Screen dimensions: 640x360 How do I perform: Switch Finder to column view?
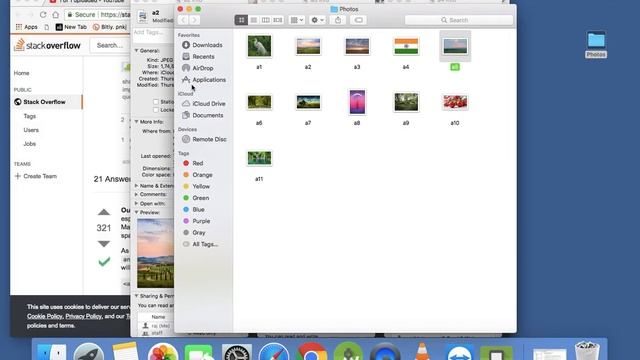265,20
